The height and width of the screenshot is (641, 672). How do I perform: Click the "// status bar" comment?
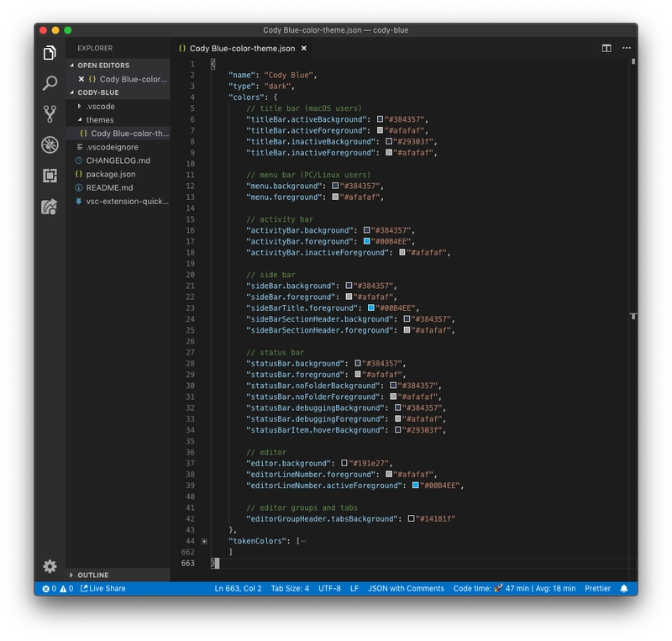tap(276, 353)
